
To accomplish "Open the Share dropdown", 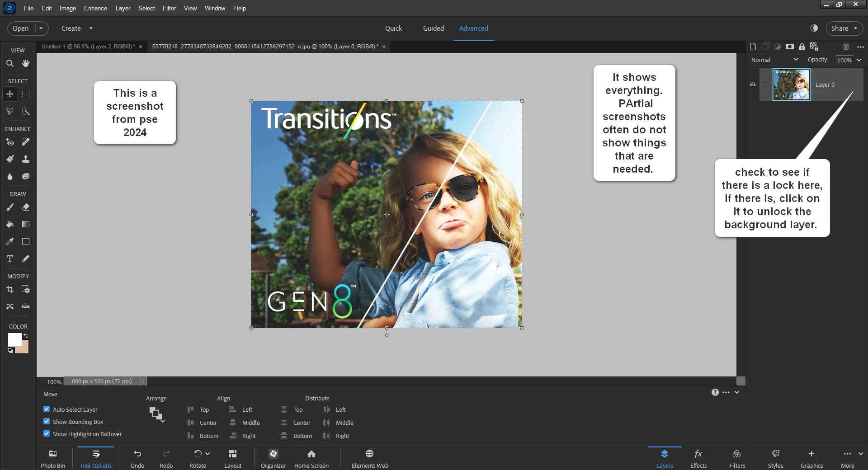I will coord(844,28).
